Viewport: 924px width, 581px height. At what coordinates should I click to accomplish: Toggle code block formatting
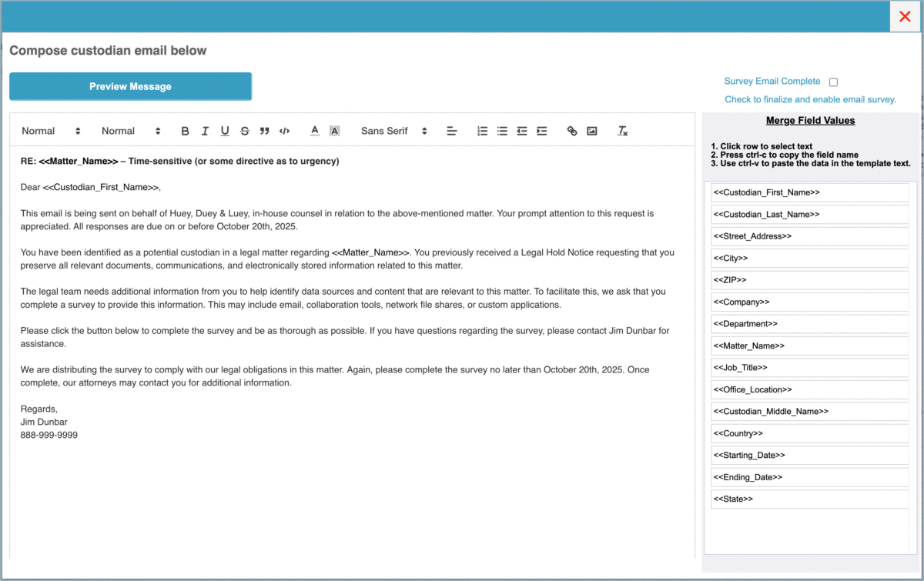(x=285, y=131)
